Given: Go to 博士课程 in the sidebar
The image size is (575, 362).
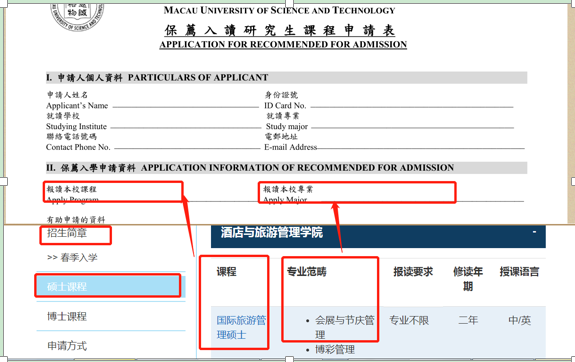Looking at the screenshot, I should point(67,316).
